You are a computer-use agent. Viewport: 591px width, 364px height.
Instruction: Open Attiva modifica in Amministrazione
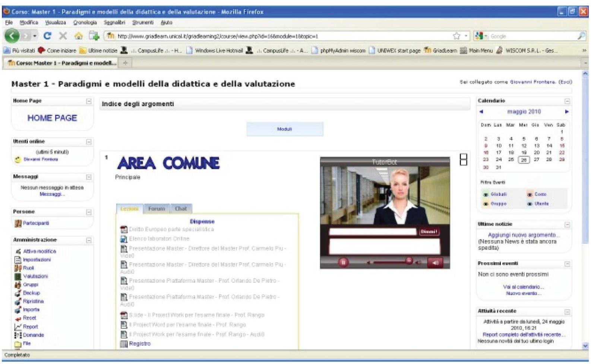tap(39, 251)
